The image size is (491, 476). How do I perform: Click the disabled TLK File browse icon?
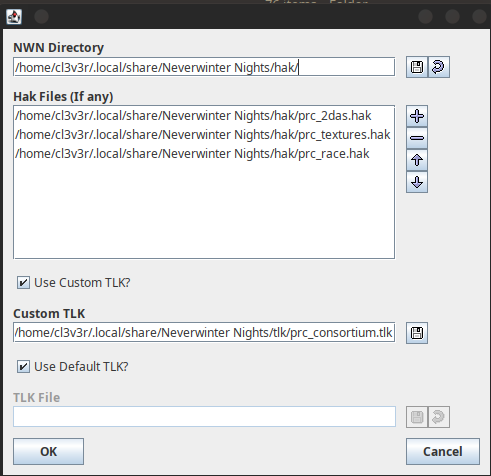(417, 417)
